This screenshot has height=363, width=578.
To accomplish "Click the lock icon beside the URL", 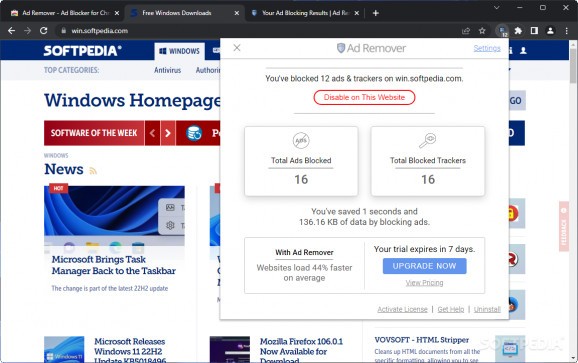I will click(x=63, y=31).
